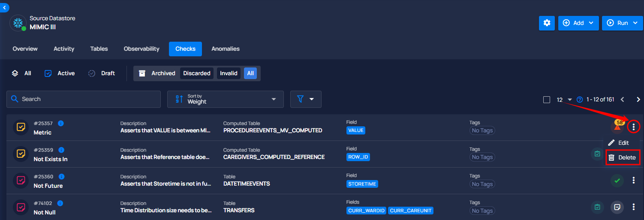Viewport: 644px width, 220px height.
Task: Select the Discarded archive filter
Action: click(x=197, y=73)
